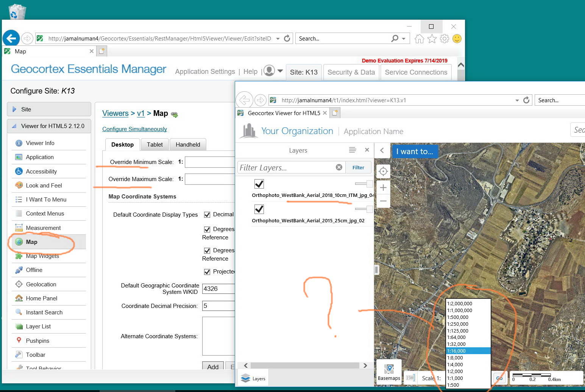Uncheck the second Degrees Reference checkbox
The width and height of the screenshot is (585, 392).
207,250
